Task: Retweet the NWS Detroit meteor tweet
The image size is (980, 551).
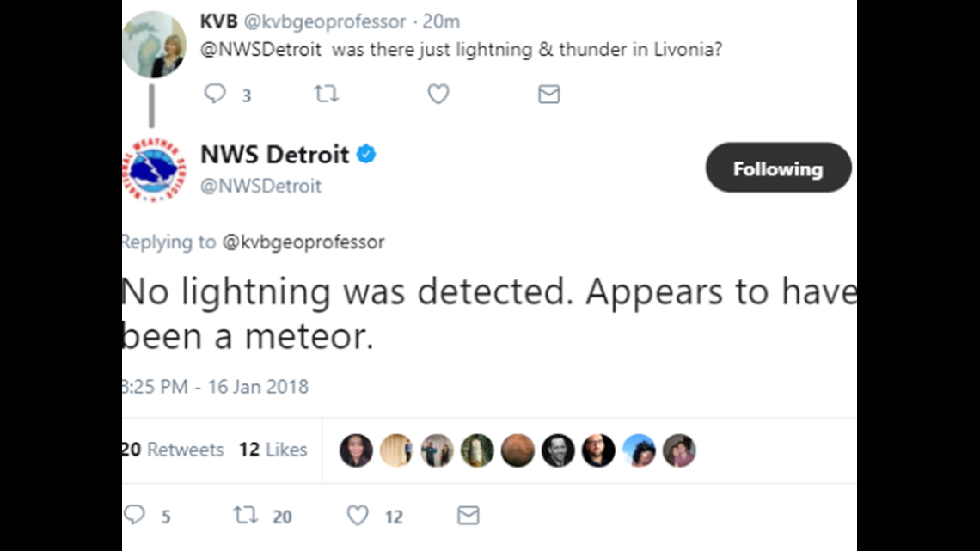Action: click(x=246, y=515)
